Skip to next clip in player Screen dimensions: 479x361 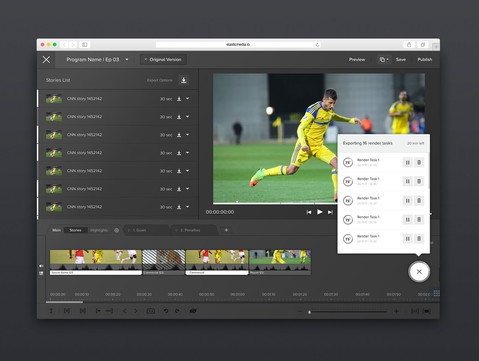(x=330, y=212)
